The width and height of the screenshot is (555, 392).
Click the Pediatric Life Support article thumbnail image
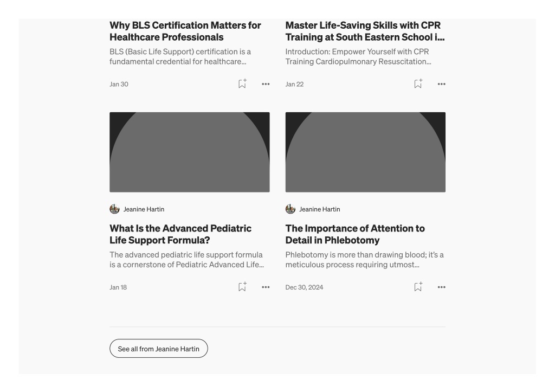pos(190,152)
